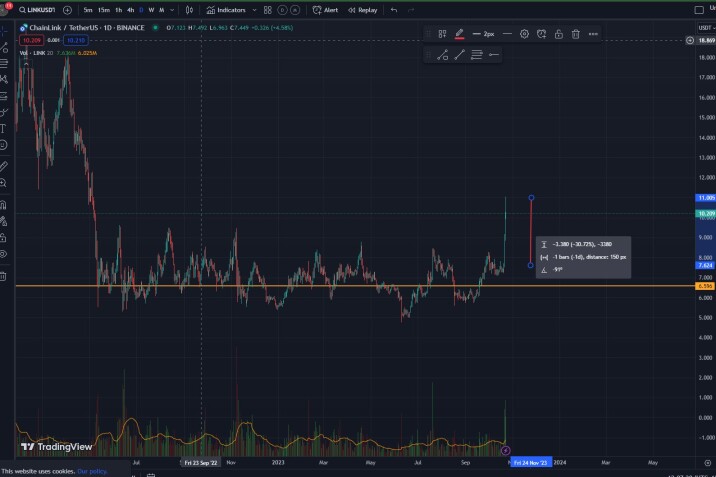The width and height of the screenshot is (716, 477).
Task: Select the bottom handle of red price range line
Action: (x=530, y=265)
